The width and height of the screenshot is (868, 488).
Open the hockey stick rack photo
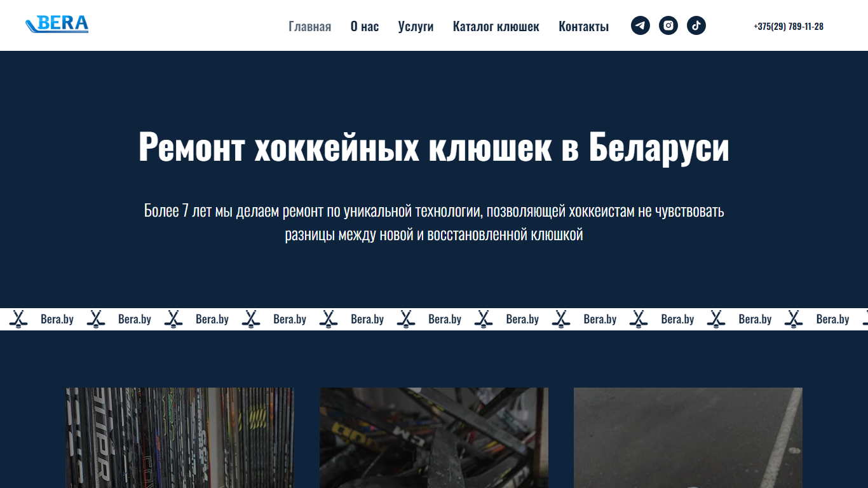[180, 438]
